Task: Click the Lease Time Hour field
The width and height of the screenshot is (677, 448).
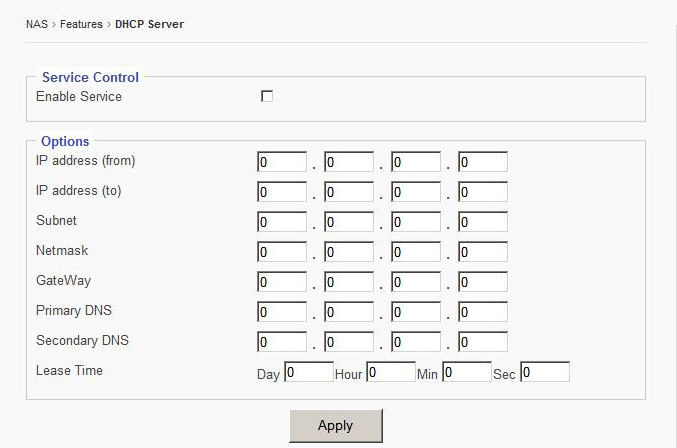Action: 390,372
